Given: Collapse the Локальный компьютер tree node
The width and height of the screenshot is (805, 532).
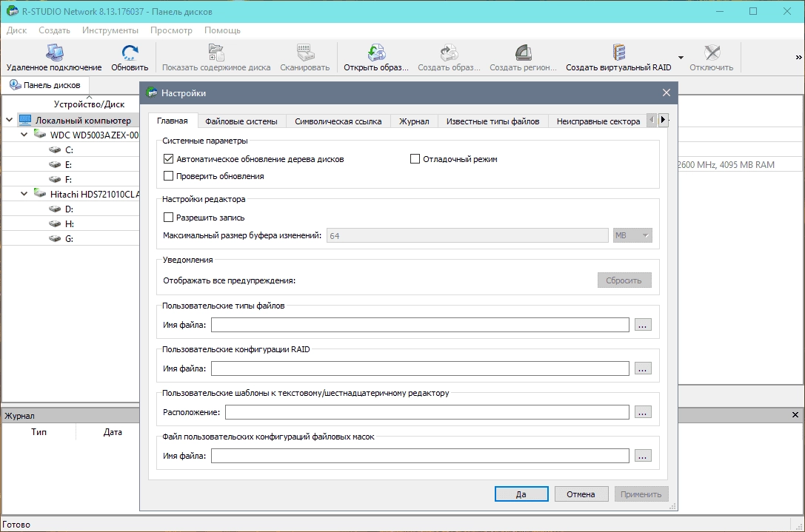Looking at the screenshot, I should tap(9, 120).
